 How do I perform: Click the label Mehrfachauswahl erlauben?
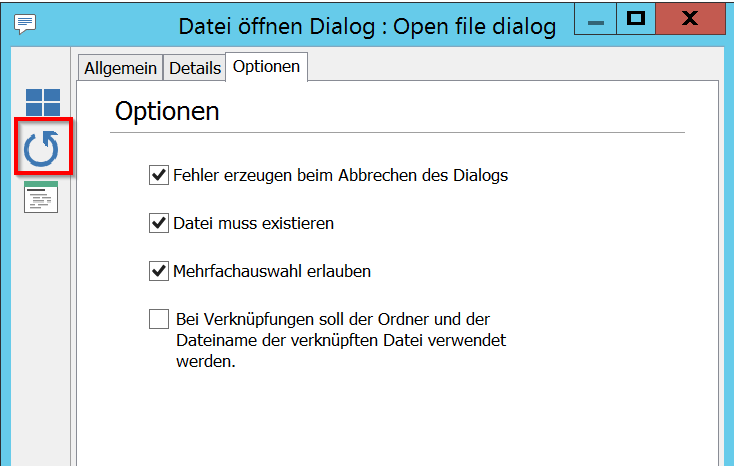pyautogui.click(x=272, y=271)
